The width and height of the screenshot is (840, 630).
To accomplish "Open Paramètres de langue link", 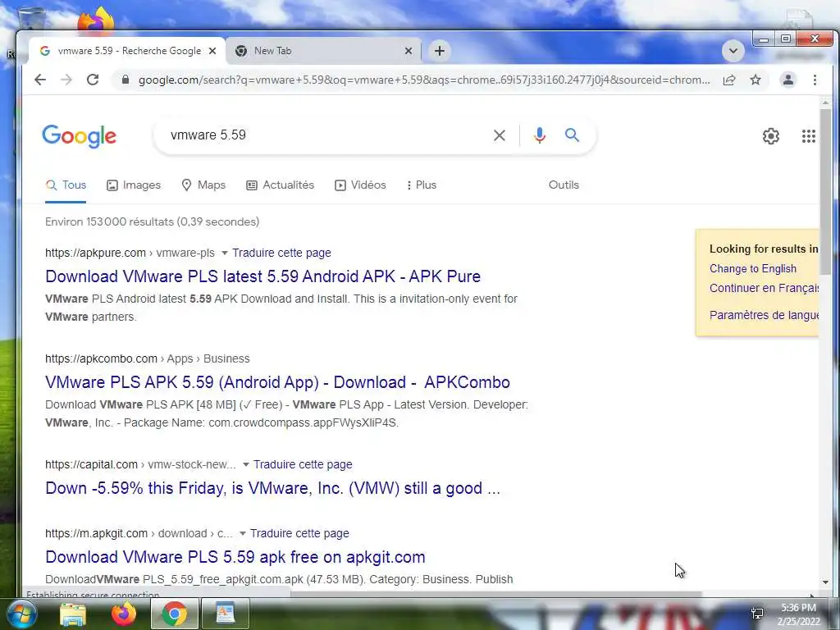I will point(764,315).
